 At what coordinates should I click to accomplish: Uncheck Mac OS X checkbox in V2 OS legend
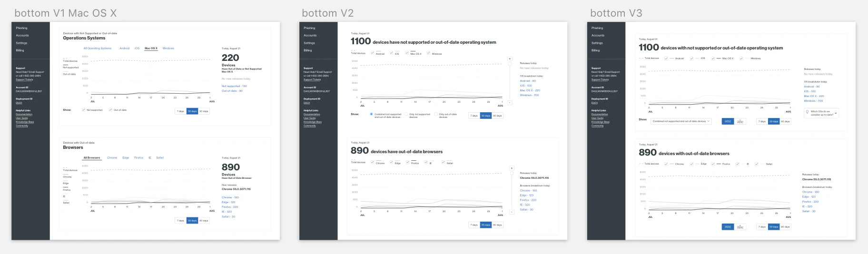406,53
